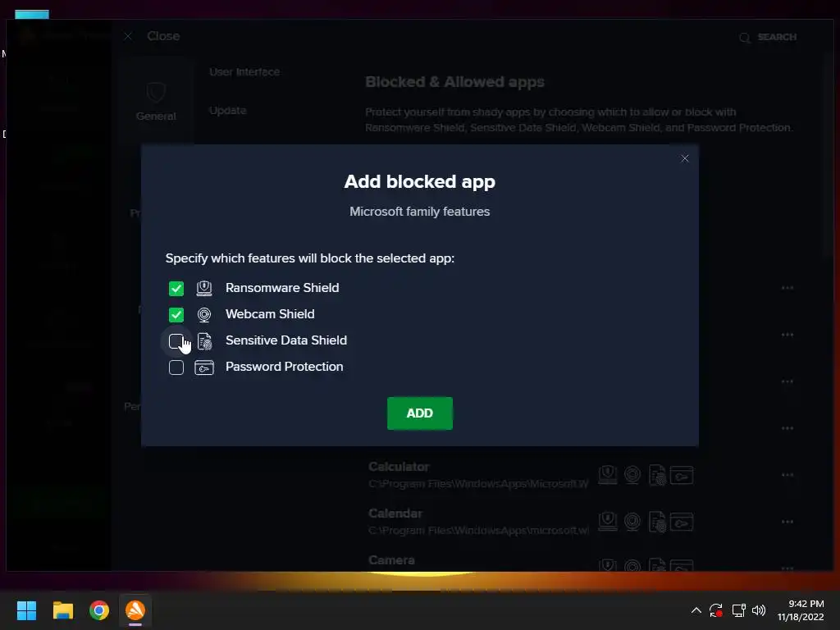
Task: Open File Explorer from the taskbar
Action: pyautogui.click(x=62, y=610)
